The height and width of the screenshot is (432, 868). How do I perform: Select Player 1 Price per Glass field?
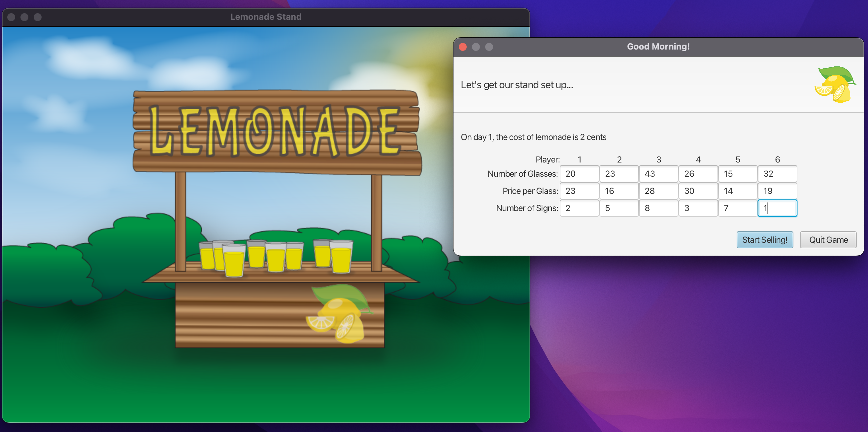click(x=579, y=191)
